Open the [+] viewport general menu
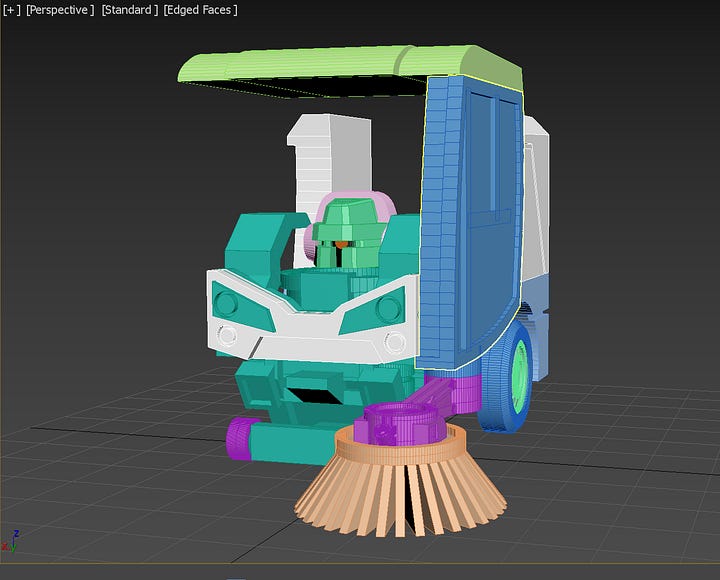 11,10
